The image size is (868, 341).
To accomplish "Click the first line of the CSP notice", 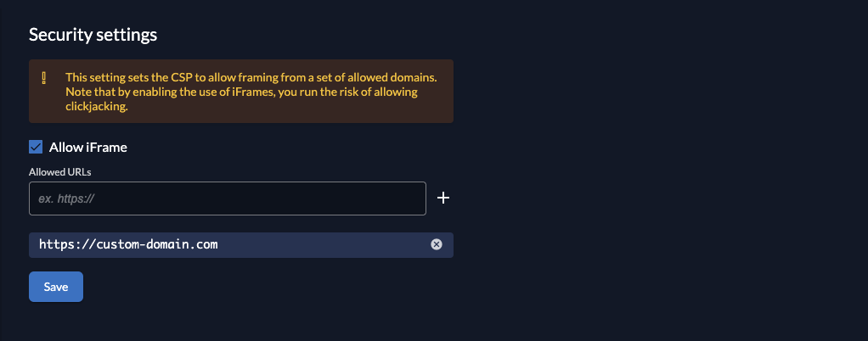I will 251,77.
